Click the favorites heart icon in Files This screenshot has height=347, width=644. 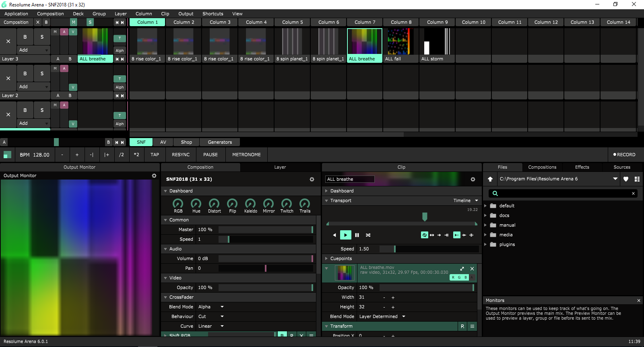tap(626, 179)
